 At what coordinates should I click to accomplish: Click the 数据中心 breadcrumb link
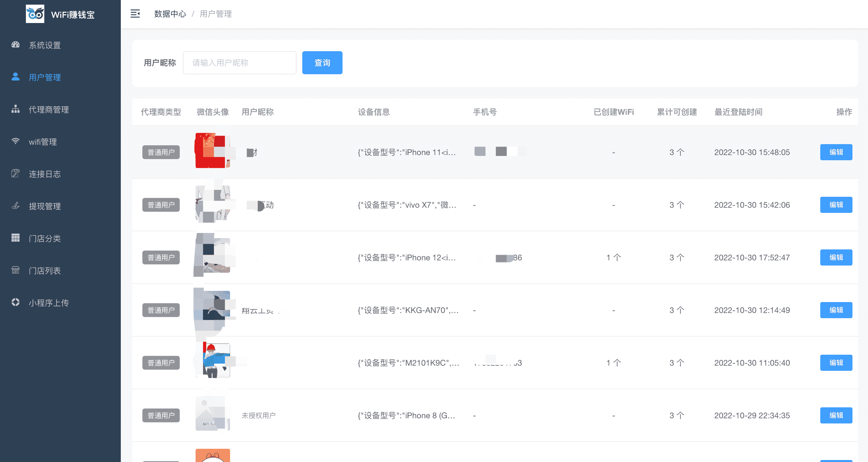coord(170,14)
